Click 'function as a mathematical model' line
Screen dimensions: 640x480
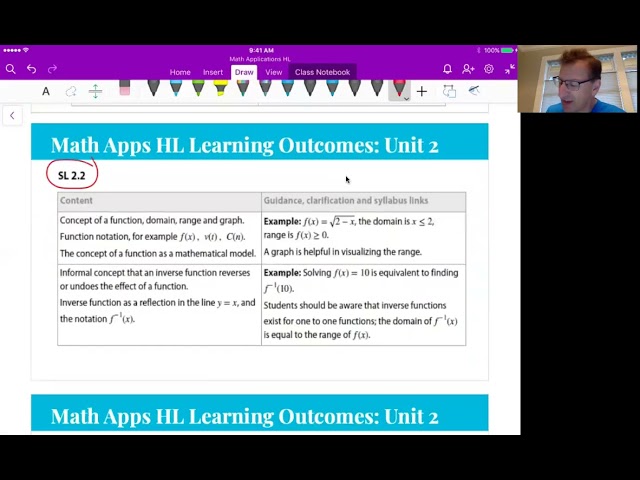[x=158, y=253]
